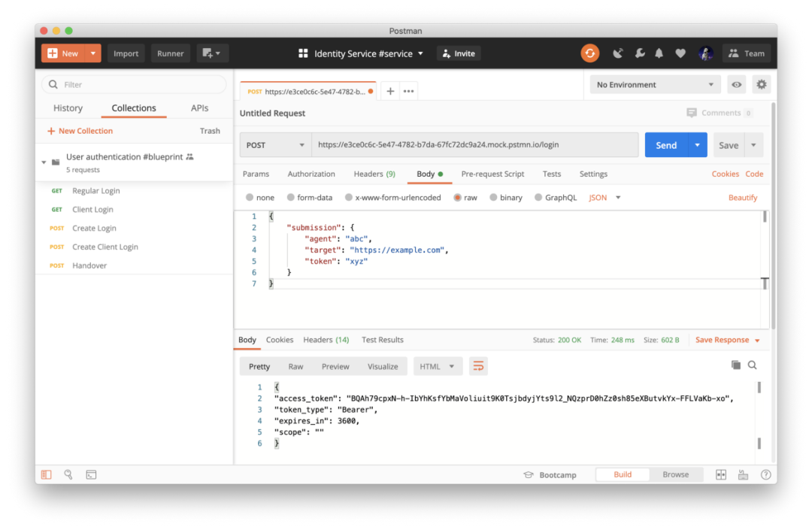Open manage environments gear icon

pyautogui.click(x=762, y=85)
